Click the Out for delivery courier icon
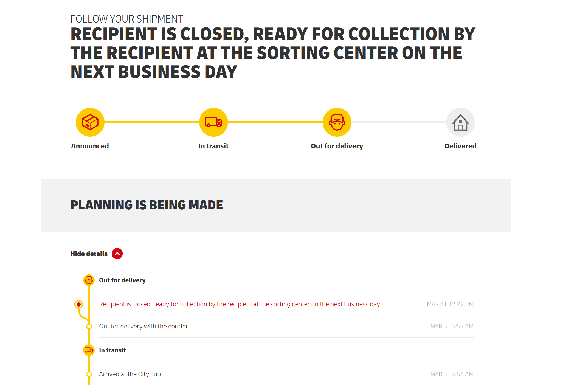 pyautogui.click(x=337, y=122)
